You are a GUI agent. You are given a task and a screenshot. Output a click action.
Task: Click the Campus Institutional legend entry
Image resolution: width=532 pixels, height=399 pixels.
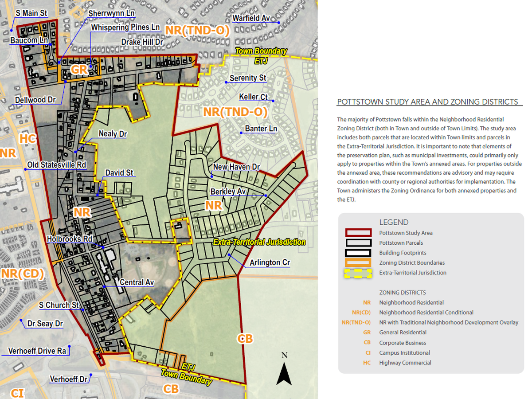[404, 353]
